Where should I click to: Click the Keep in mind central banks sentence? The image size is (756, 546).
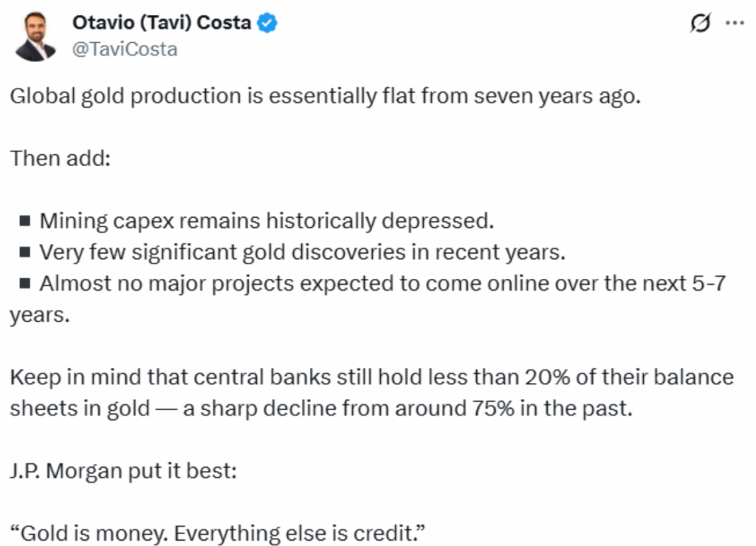[x=372, y=393]
